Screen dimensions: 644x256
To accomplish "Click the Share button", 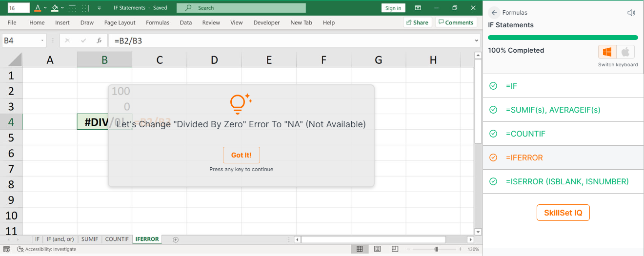I will (x=417, y=22).
